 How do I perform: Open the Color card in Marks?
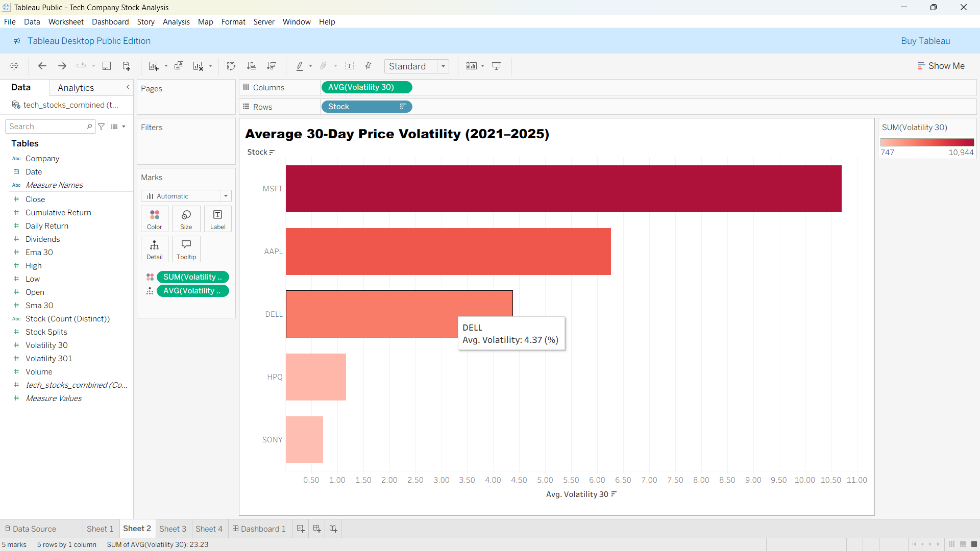(x=155, y=219)
